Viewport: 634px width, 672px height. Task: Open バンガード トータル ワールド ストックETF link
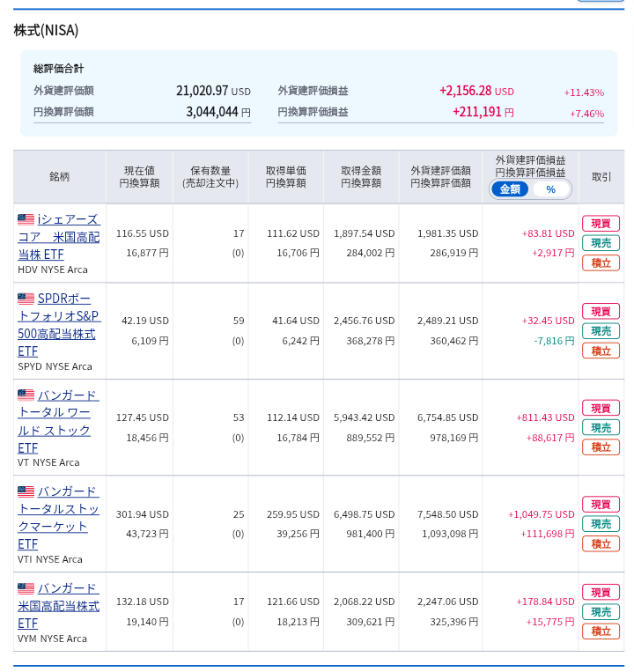(x=58, y=421)
